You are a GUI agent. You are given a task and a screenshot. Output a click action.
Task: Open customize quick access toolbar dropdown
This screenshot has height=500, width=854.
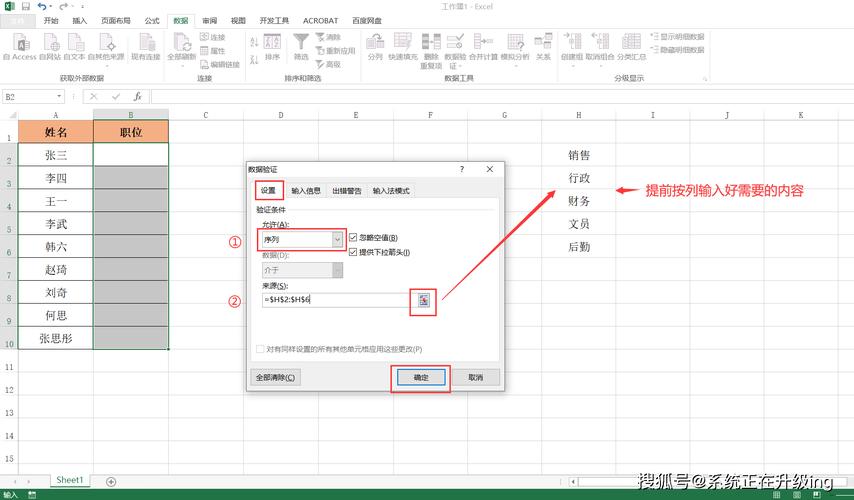coord(82,7)
